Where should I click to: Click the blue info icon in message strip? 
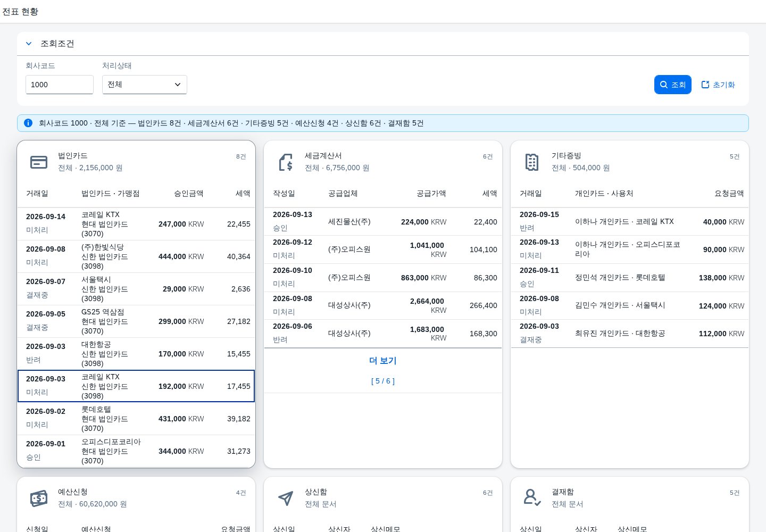28,123
